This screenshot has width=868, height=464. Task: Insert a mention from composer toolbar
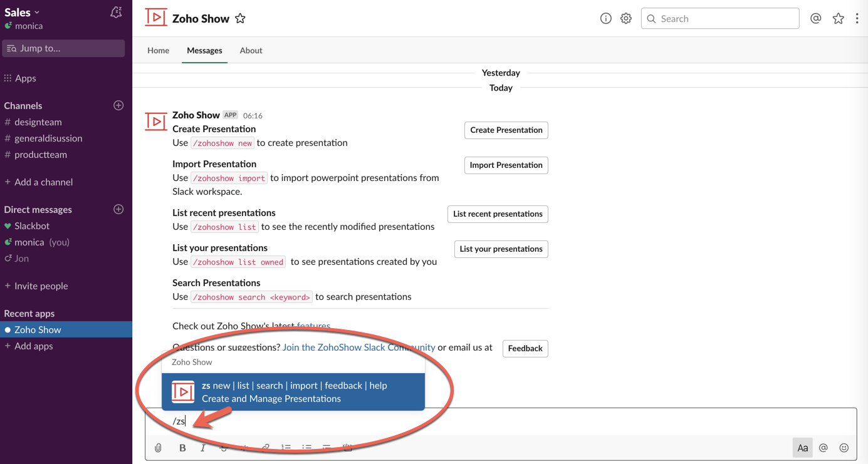tap(824, 448)
